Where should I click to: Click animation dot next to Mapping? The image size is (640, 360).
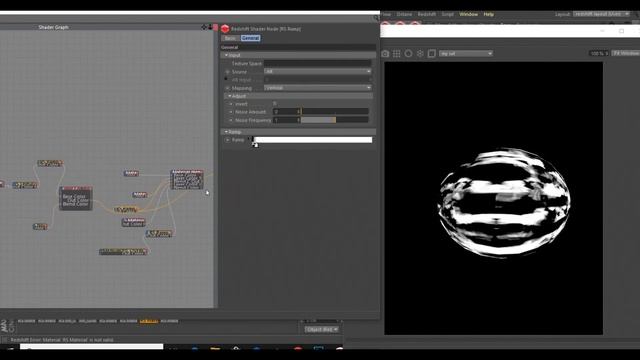(228, 88)
